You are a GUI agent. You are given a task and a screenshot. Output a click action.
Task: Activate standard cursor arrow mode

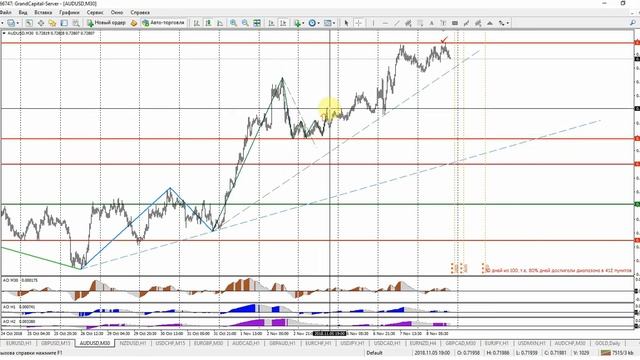coord(346,23)
